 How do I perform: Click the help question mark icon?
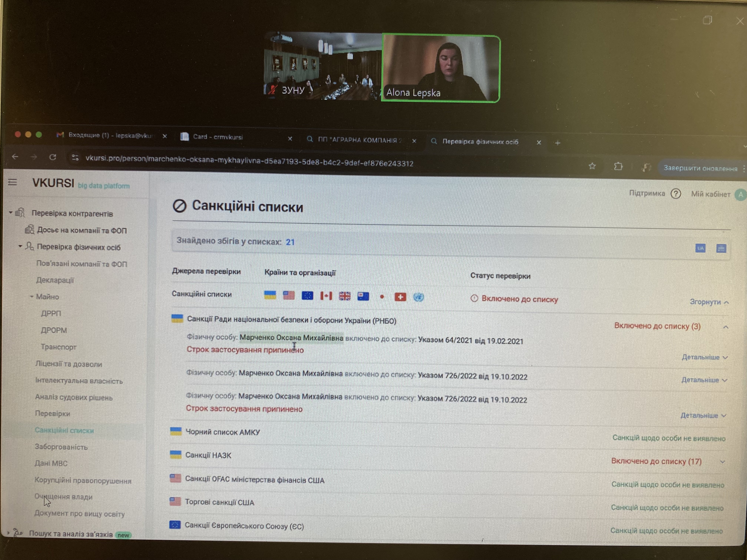coord(676,194)
